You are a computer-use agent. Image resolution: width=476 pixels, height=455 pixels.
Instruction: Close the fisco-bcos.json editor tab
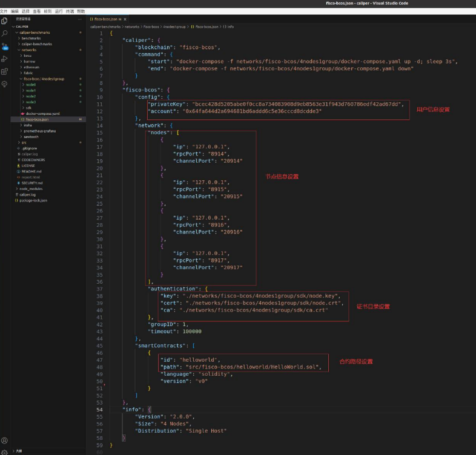click(x=125, y=19)
